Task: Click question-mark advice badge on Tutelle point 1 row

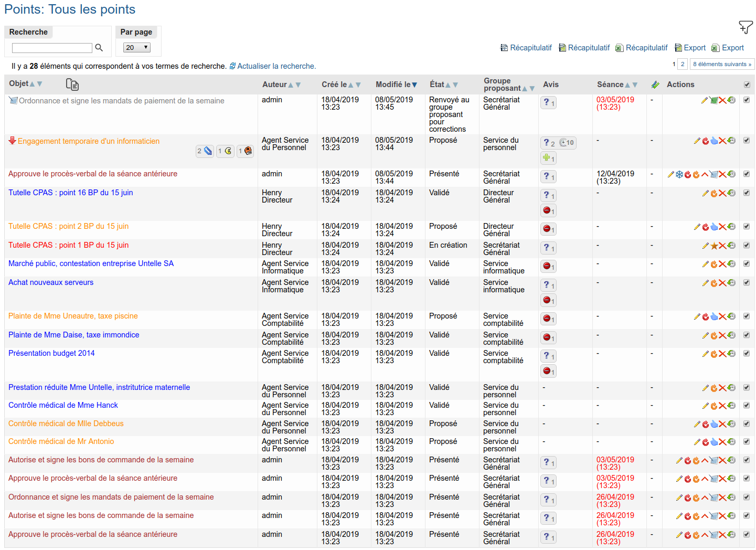Action: (548, 248)
